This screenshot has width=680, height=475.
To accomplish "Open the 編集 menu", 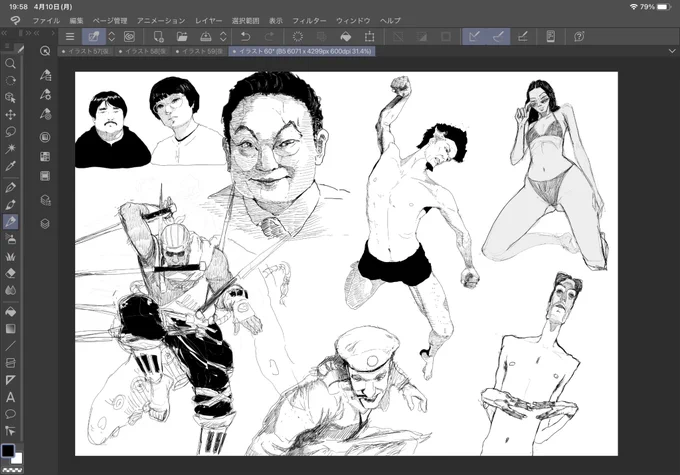I will [x=76, y=20].
